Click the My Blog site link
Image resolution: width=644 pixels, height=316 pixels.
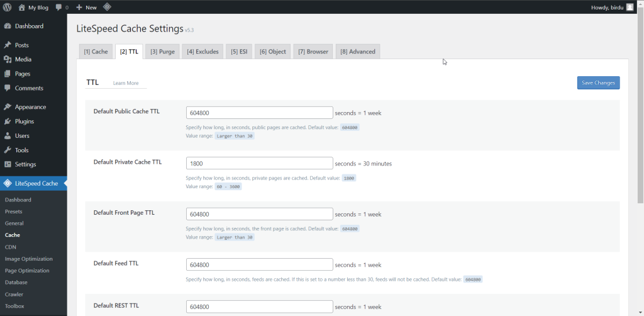[38, 8]
